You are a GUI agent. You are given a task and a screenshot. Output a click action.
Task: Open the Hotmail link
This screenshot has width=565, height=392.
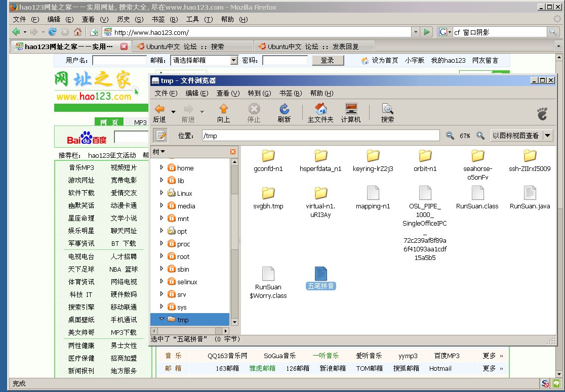pos(440,368)
